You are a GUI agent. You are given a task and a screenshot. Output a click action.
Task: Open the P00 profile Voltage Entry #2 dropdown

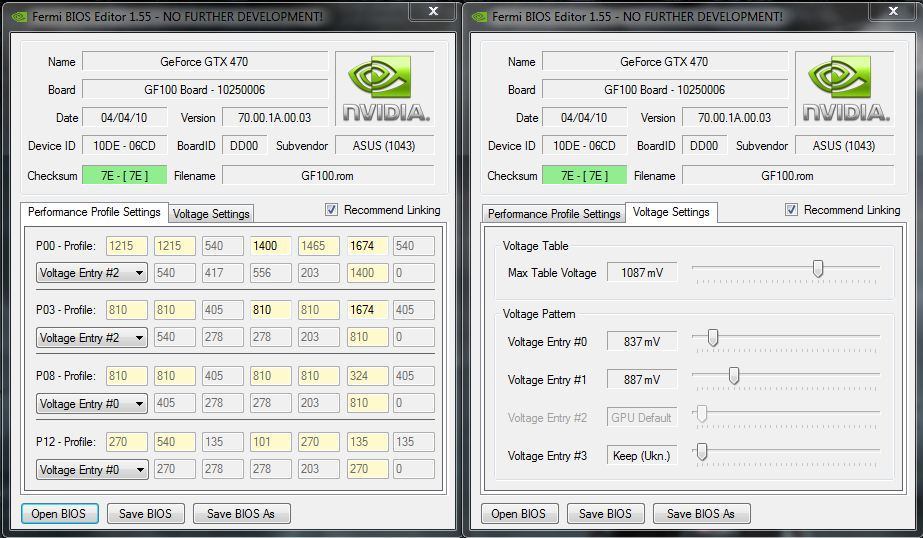point(92,273)
